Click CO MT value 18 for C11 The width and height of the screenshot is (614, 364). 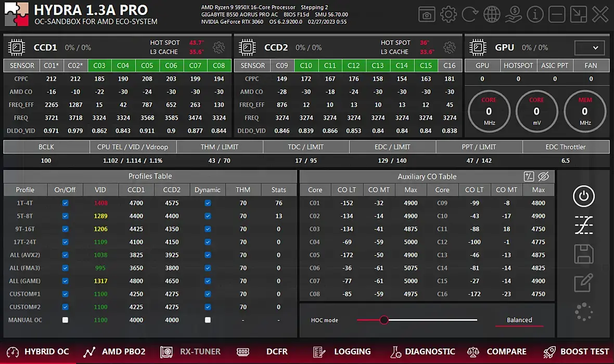pyautogui.click(x=507, y=229)
